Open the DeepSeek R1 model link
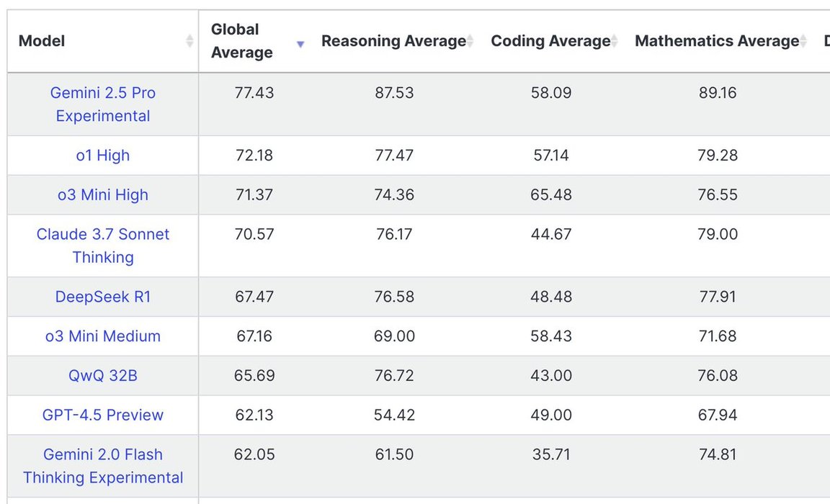This screenshot has width=830, height=504. point(103,297)
